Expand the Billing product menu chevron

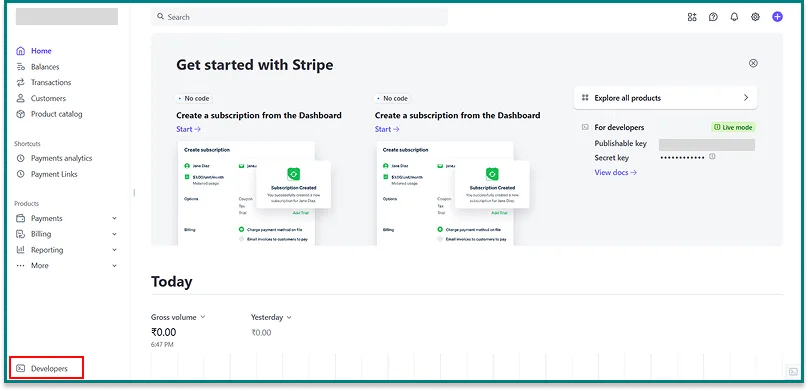(x=114, y=234)
